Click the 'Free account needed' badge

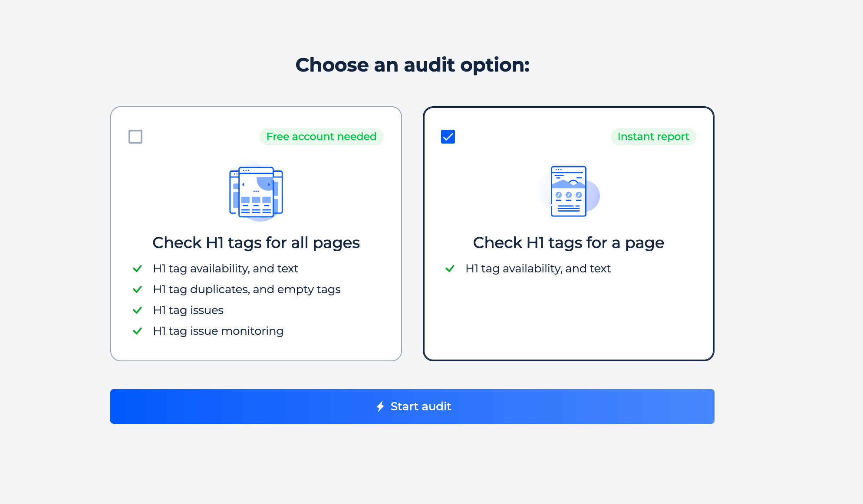pyautogui.click(x=321, y=137)
